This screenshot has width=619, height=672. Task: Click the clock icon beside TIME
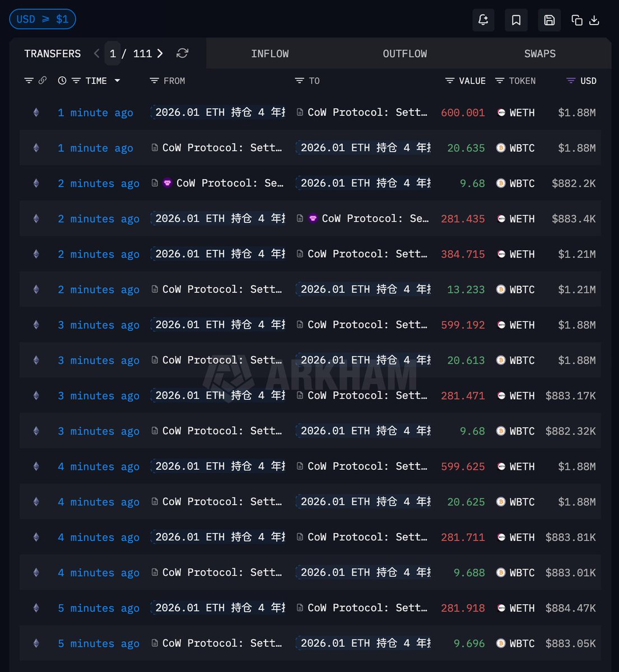[62, 81]
